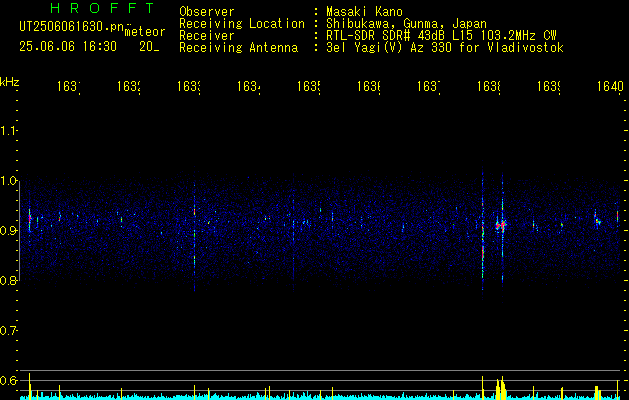Select the location Shibukawa, Gunma, Japan

406,24
